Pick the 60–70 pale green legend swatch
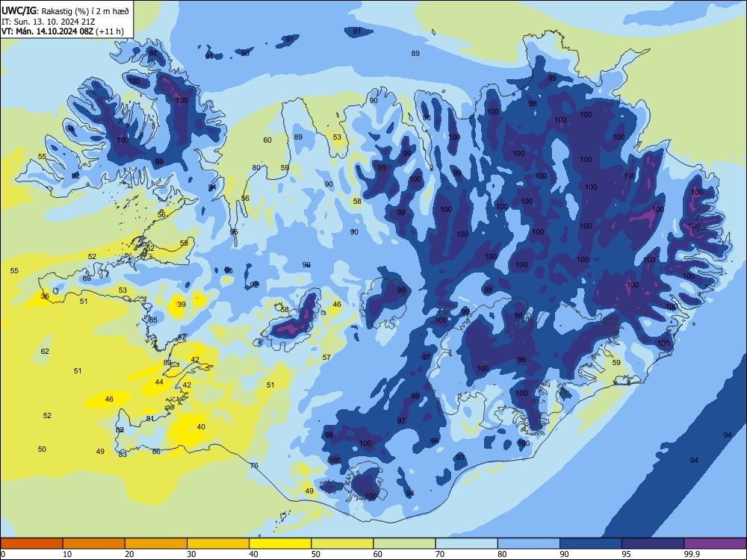 pos(404,544)
